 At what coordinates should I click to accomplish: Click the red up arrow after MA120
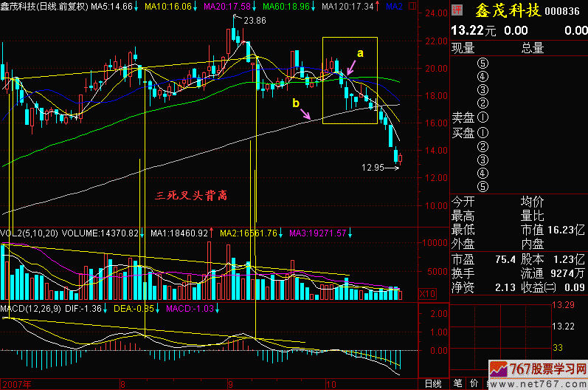(378, 6)
